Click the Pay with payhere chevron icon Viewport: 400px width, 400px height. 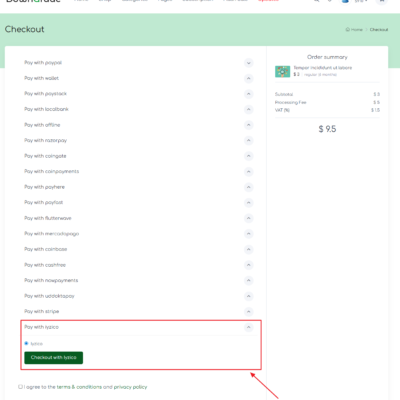(248, 187)
